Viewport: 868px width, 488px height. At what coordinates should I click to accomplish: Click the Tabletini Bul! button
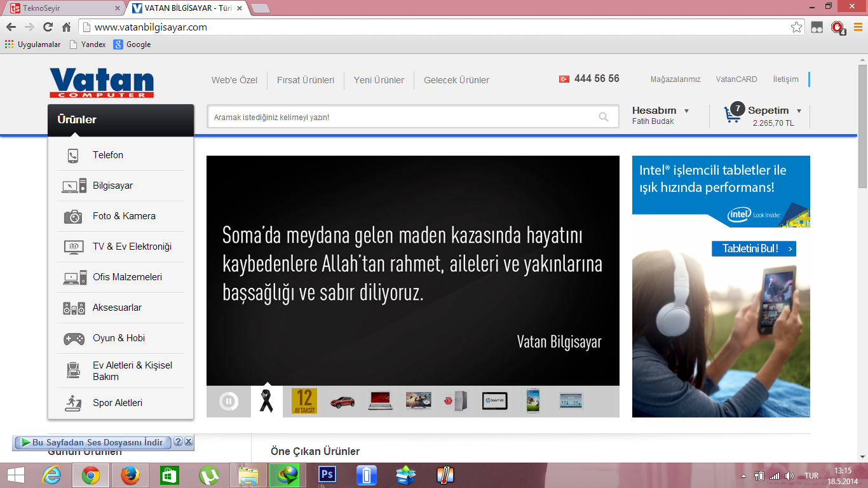tap(754, 248)
